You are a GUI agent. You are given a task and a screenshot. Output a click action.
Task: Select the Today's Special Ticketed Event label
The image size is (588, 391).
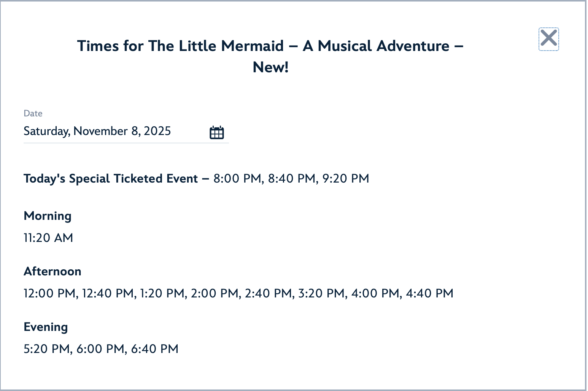point(111,178)
